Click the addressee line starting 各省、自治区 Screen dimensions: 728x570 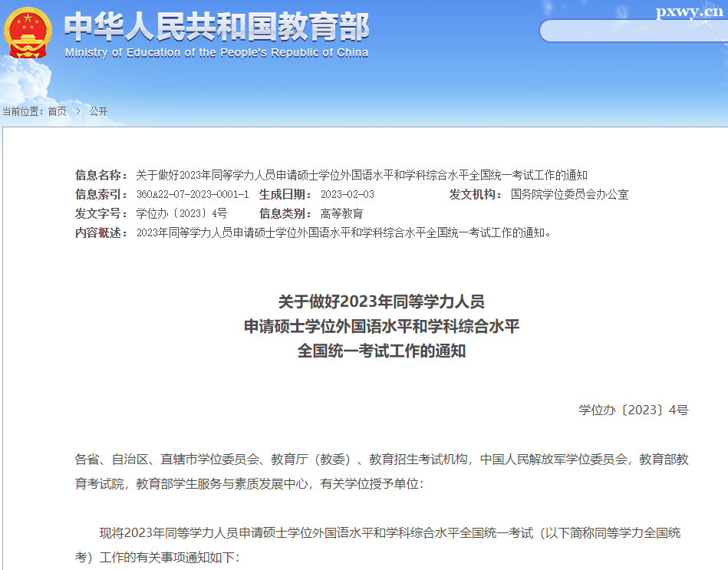coord(381,460)
